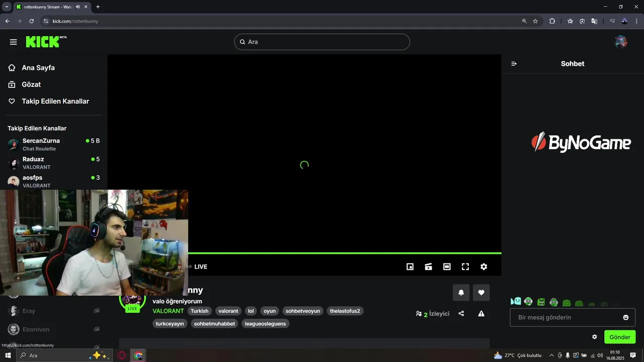Open Raduaz channel in sidebar
This screenshot has height=362, width=644.
[x=53, y=163]
